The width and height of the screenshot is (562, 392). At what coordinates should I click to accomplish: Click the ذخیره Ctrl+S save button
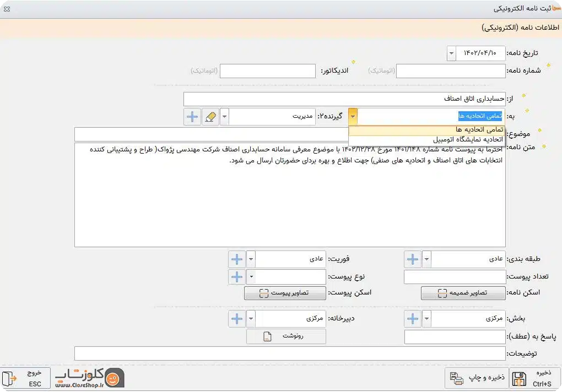point(535,378)
